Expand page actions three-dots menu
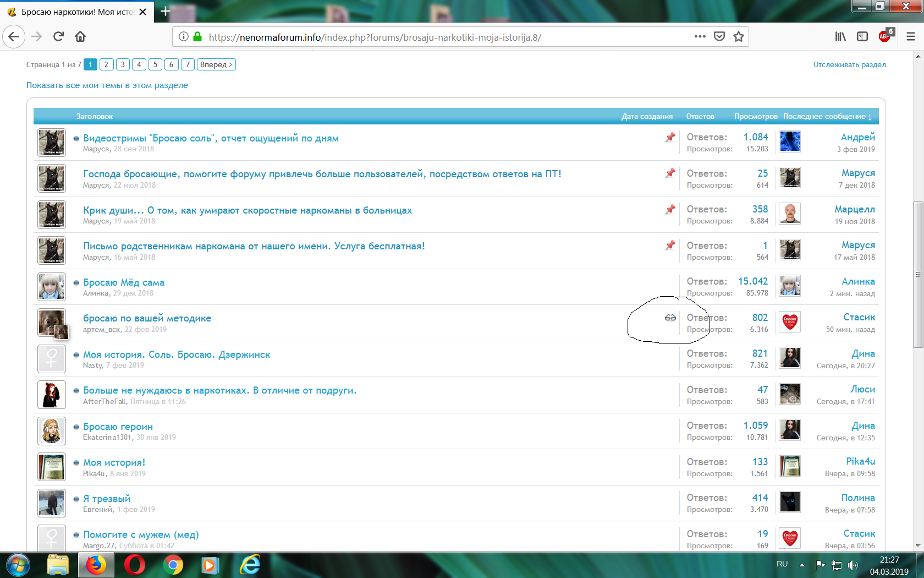Viewport: 924px width, 578px height. point(700,37)
